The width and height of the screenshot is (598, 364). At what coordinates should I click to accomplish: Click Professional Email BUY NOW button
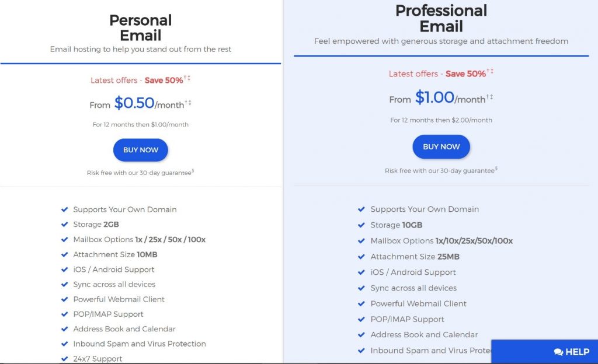[441, 146]
